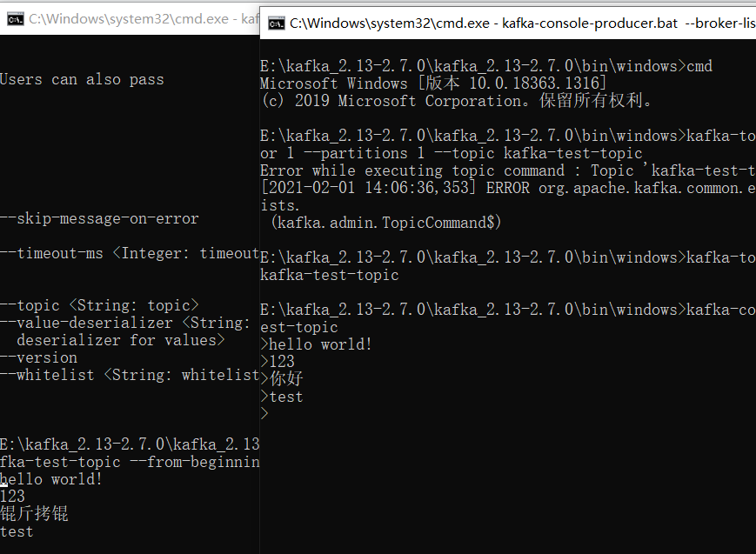The image size is (756, 554).
Task: Click the '>hello world!' line in the producer window
Action: click(316, 344)
